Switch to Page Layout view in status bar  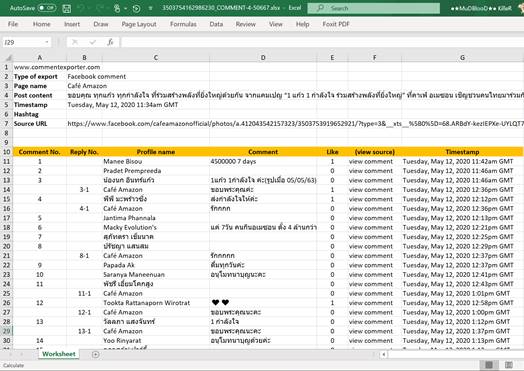pyautogui.click(x=509, y=365)
